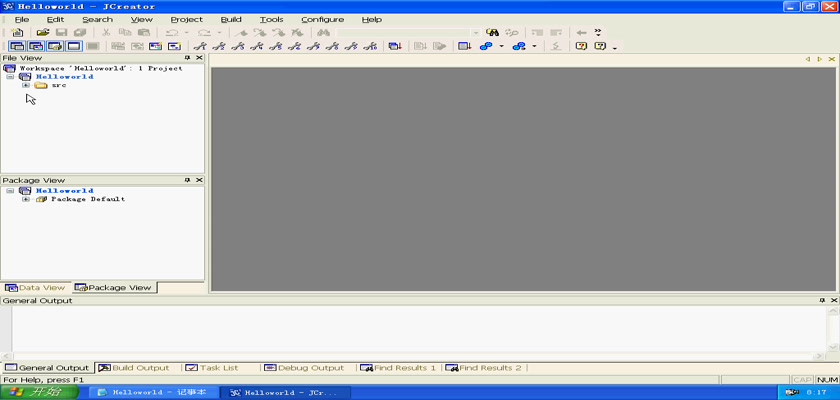This screenshot has width=840, height=400.
Task: Click the Save floppy disk icon
Action: (x=62, y=33)
